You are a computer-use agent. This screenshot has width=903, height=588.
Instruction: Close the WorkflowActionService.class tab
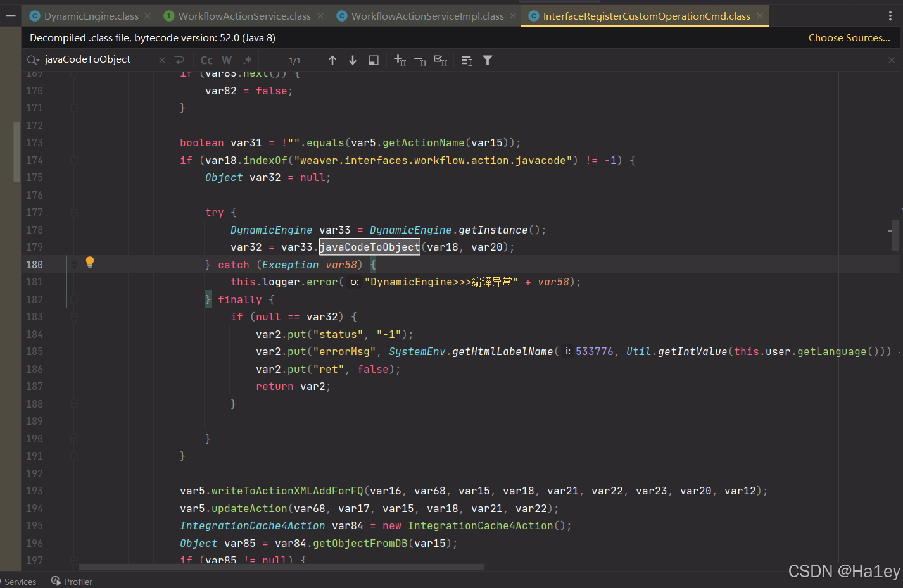click(x=320, y=16)
